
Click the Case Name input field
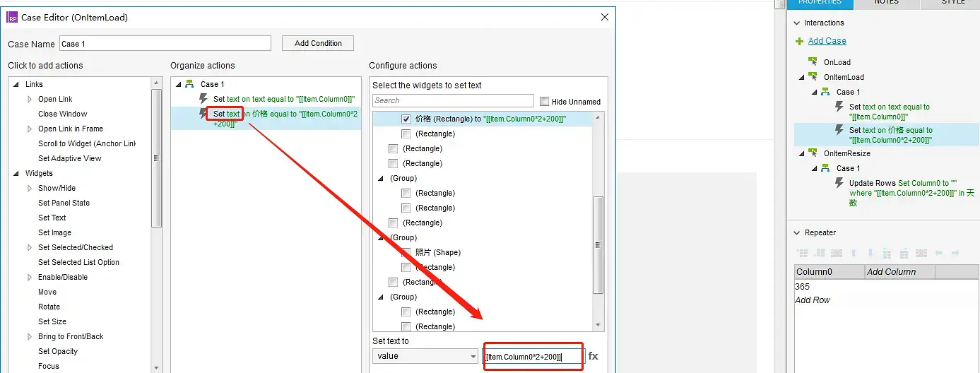pyautogui.click(x=165, y=44)
